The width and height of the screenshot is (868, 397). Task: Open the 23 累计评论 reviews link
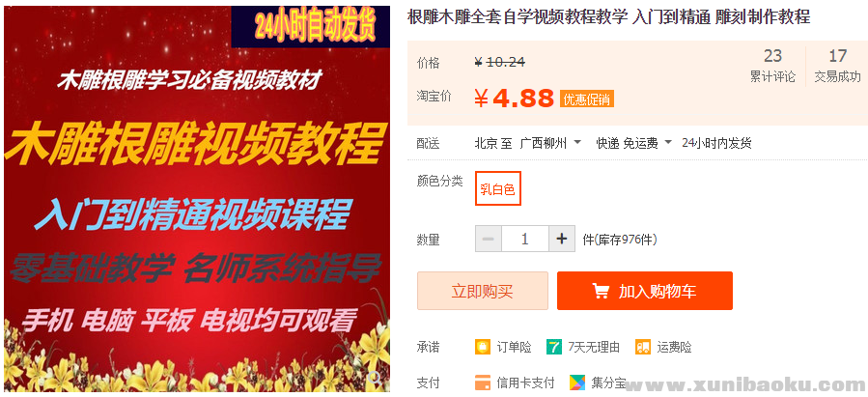[x=772, y=66]
